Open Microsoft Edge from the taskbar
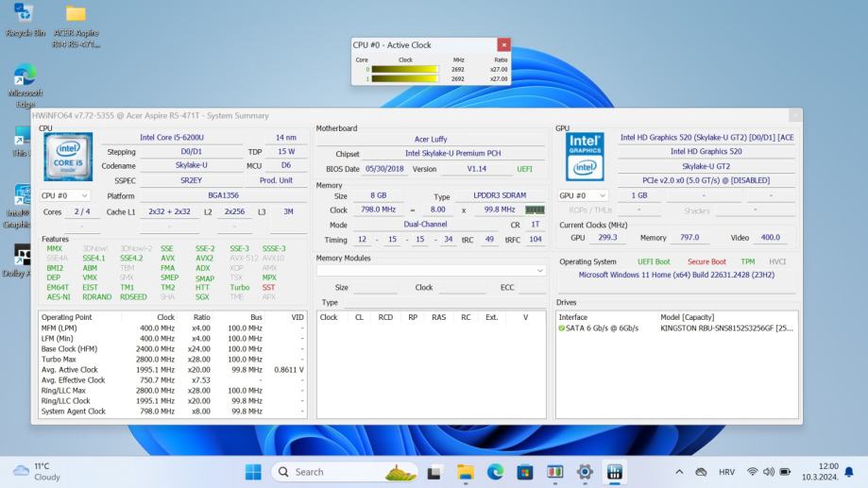Viewport: 868px width, 488px height. (495, 472)
